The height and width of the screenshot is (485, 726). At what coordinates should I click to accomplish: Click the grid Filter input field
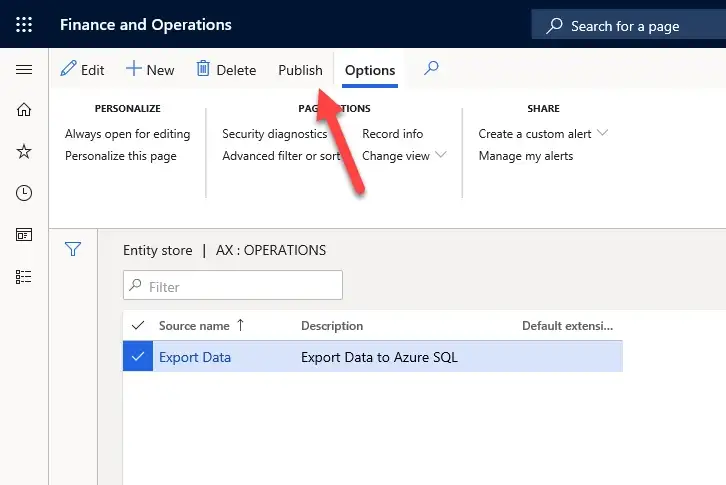(233, 285)
